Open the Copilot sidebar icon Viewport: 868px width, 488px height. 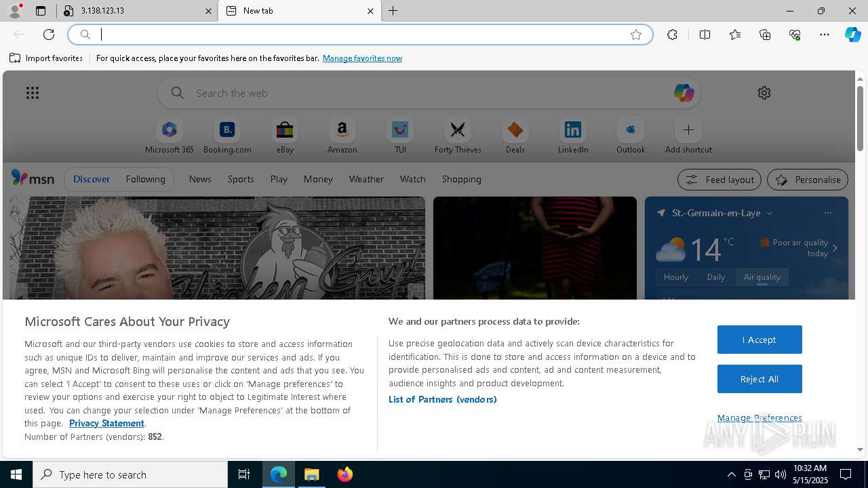pyautogui.click(x=853, y=35)
